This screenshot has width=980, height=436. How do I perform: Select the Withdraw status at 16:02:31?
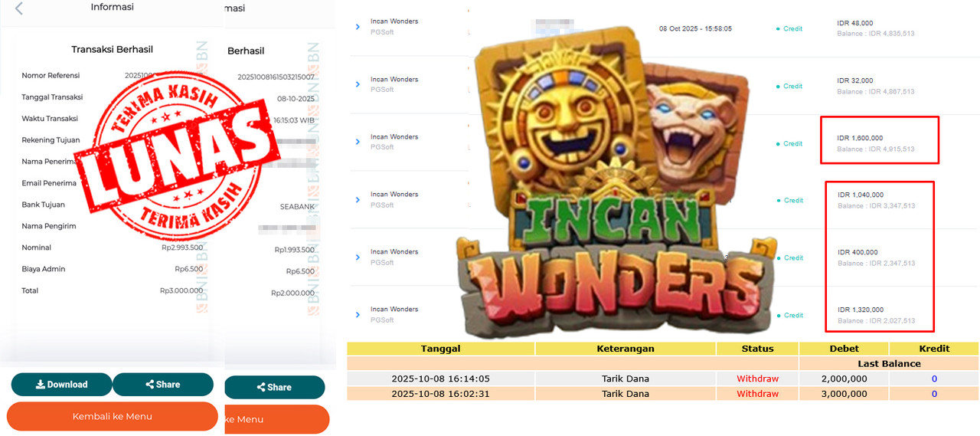click(758, 394)
